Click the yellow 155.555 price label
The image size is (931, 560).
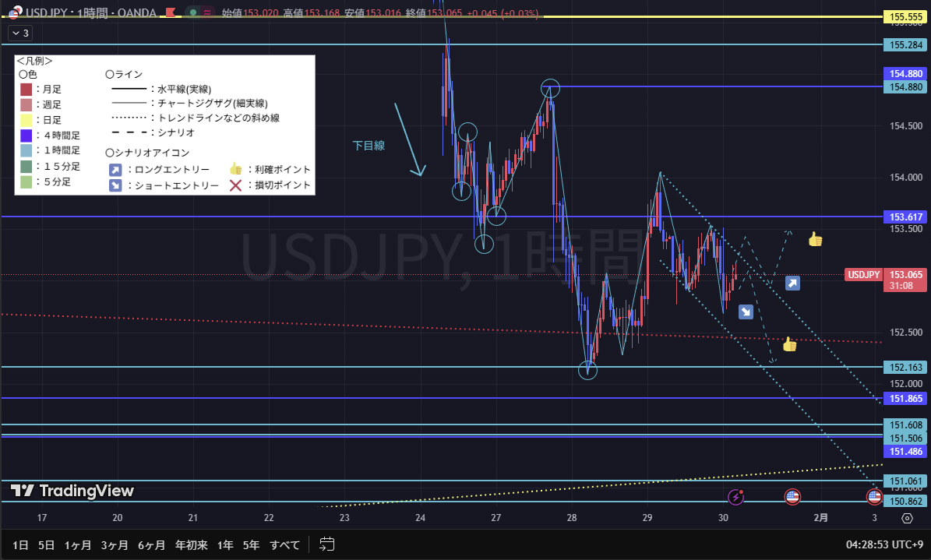904,16
